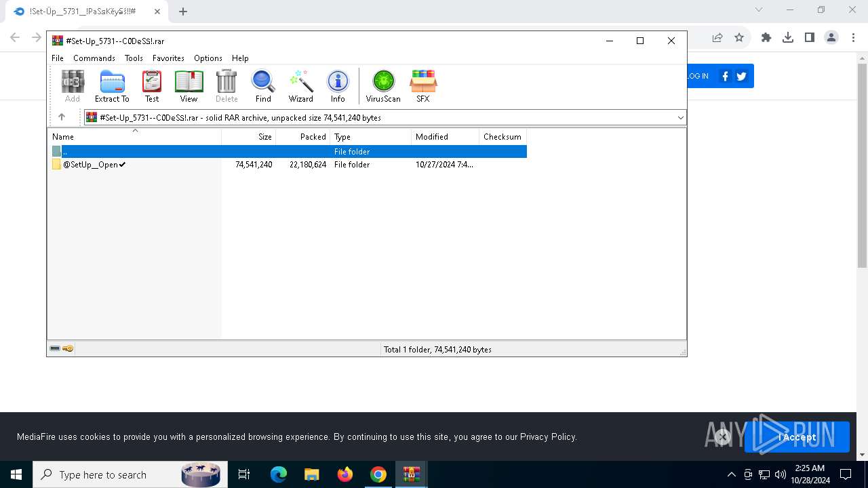Click the 22,180,624 packed value
Screen dimensions: 868x488
[x=308, y=165]
